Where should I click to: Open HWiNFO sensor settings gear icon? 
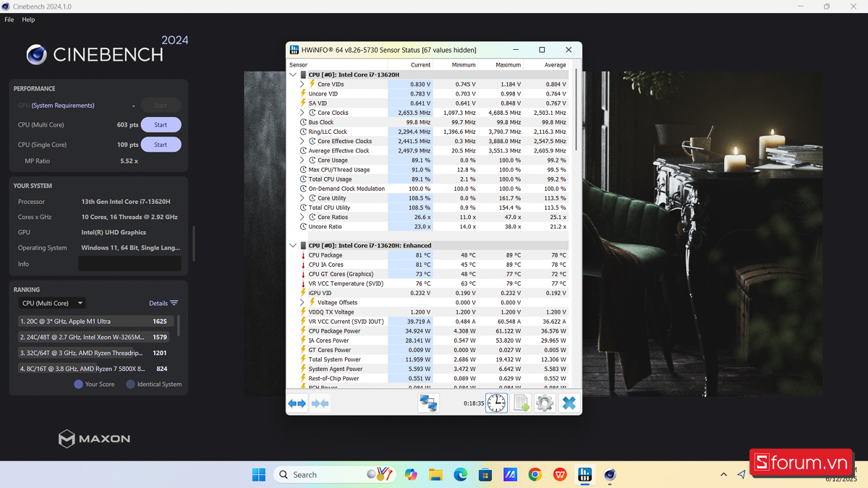(545, 403)
